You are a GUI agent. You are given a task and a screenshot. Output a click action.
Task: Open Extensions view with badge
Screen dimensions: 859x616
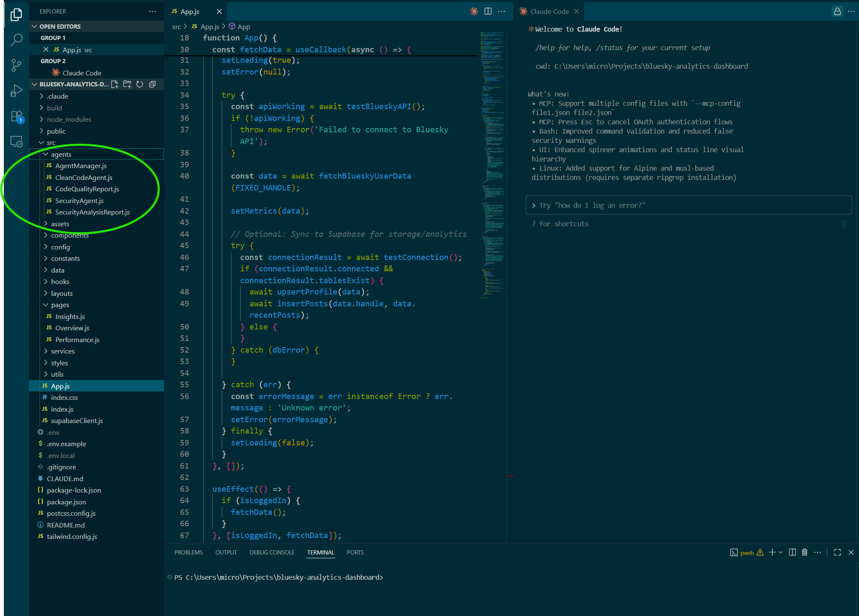pyautogui.click(x=16, y=116)
